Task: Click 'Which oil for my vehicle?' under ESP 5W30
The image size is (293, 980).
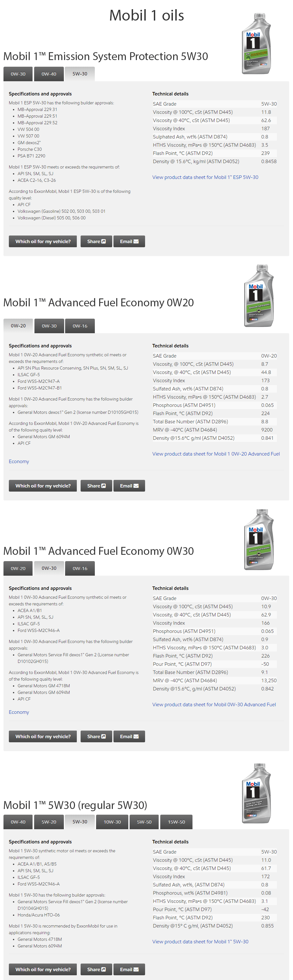Action: [42, 241]
